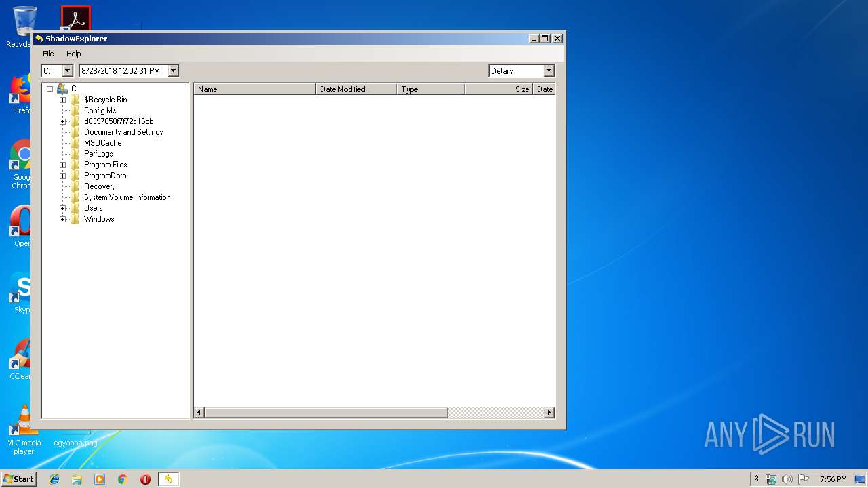Expand the $Recycle.Bin folder node
The height and width of the screenshot is (488, 868).
(x=62, y=100)
